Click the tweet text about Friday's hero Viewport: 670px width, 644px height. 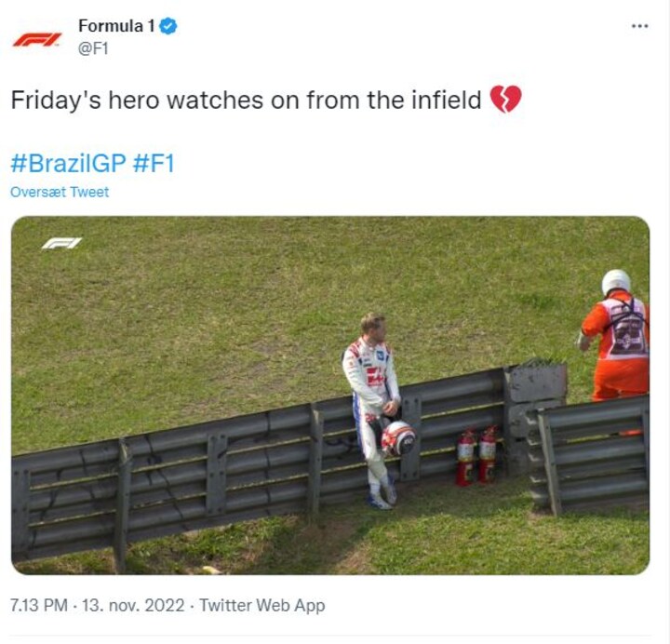tap(246, 100)
